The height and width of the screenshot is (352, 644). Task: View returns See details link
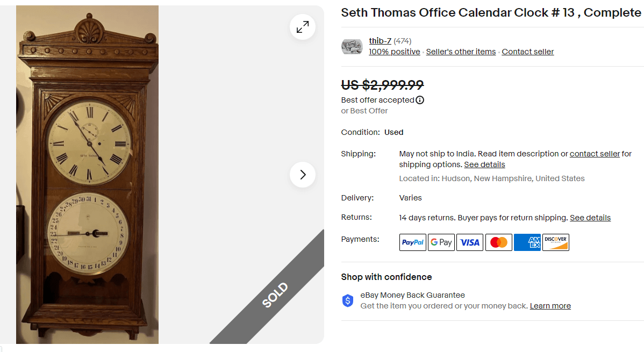pyautogui.click(x=590, y=218)
